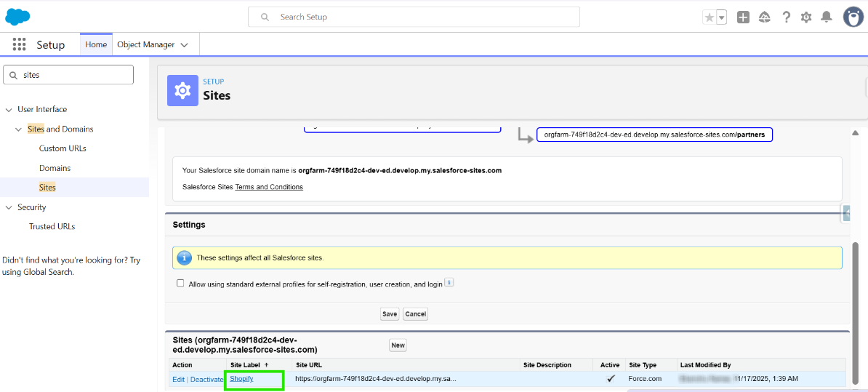
Task: Open the Shopify site label link
Action: (x=241, y=379)
